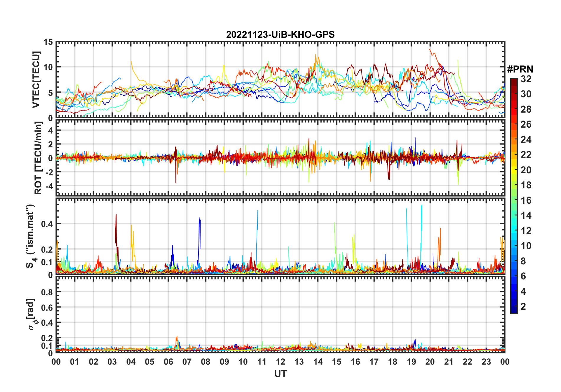Select the ROT [TECU/min] y-axis label
Screen dimensions: 561x392
pyautogui.click(x=38, y=158)
